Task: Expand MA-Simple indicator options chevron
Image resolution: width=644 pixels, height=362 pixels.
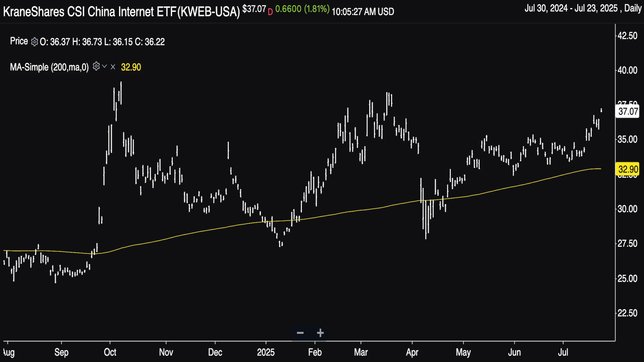Action: coord(104,66)
